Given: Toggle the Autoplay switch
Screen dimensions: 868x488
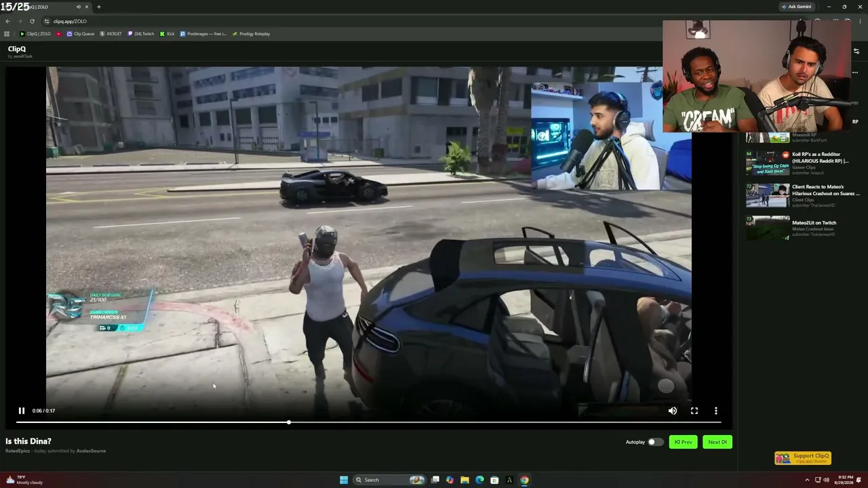Looking at the screenshot, I should (655, 442).
